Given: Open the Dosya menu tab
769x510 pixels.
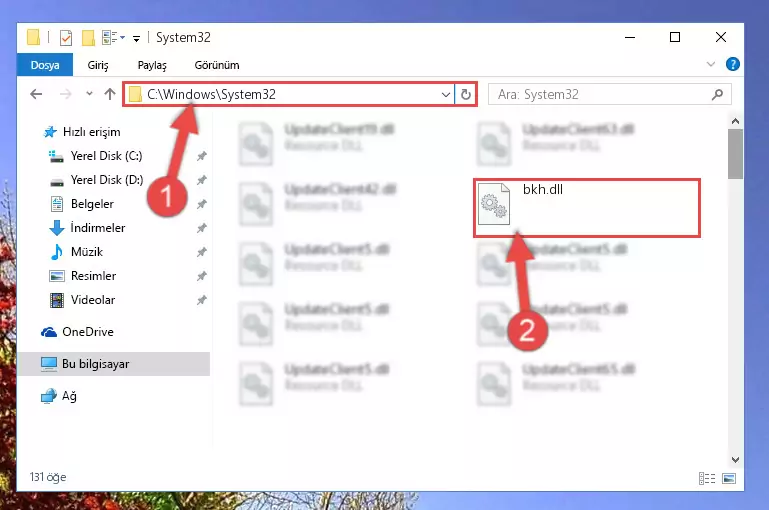Looking at the screenshot, I should pos(45,65).
